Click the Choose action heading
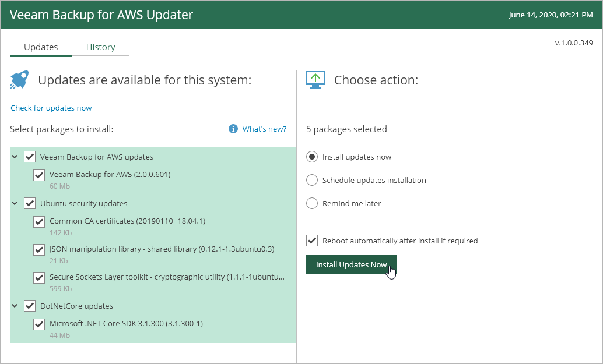Screen dimensions: 603x364 (x=376, y=80)
